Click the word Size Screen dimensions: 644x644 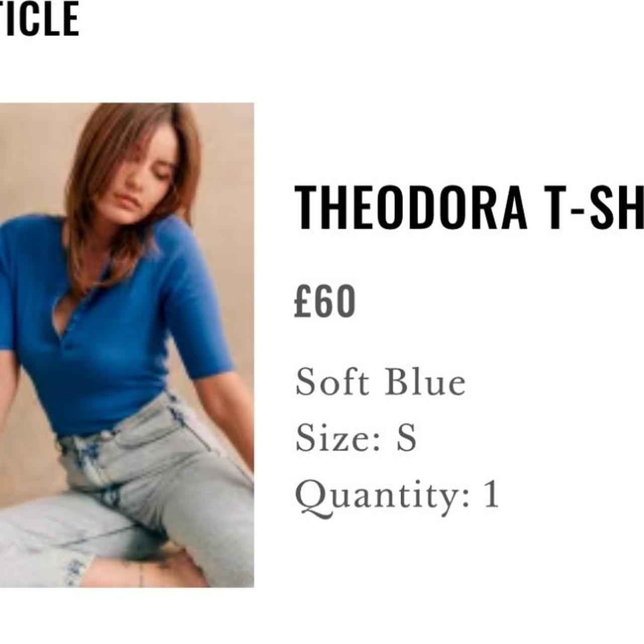tap(332, 438)
